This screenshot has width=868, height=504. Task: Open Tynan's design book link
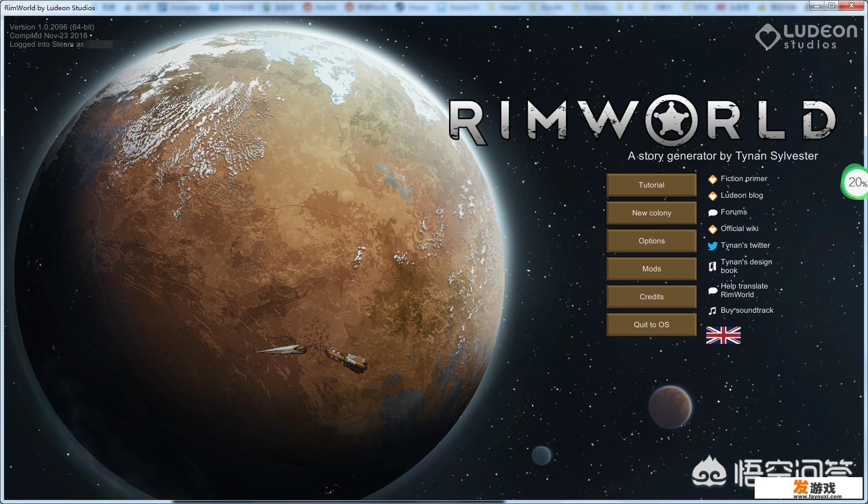coord(746,266)
